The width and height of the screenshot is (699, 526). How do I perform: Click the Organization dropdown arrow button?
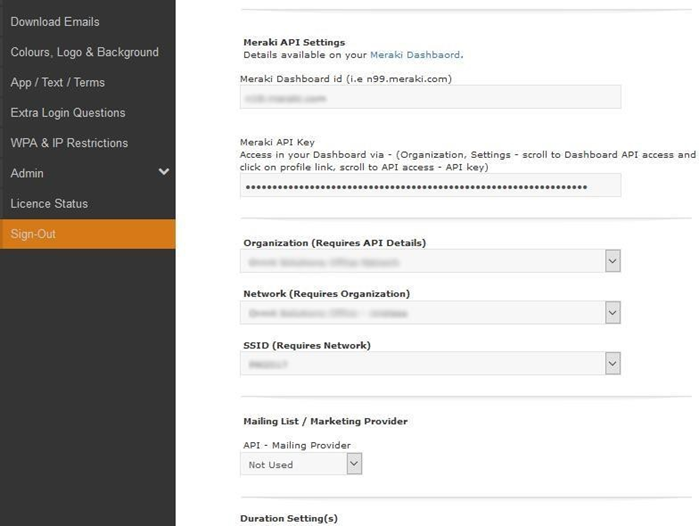tap(612, 261)
